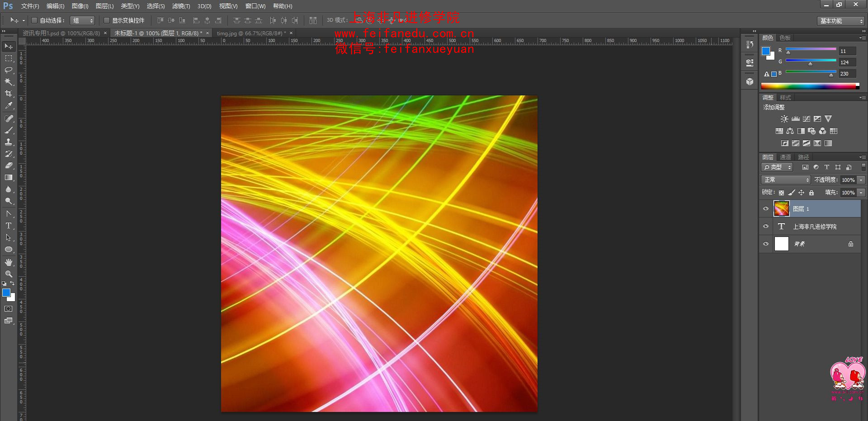Select the Clone Stamp tool

(x=9, y=142)
